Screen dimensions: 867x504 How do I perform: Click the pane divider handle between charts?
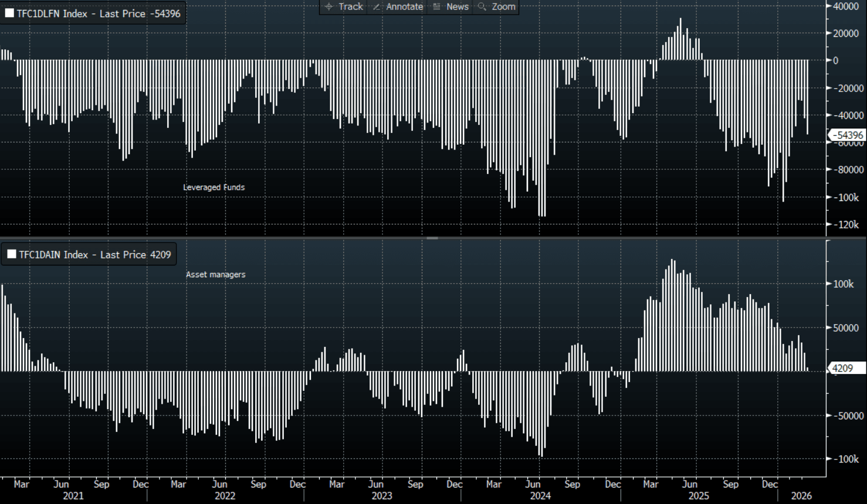tap(432, 238)
